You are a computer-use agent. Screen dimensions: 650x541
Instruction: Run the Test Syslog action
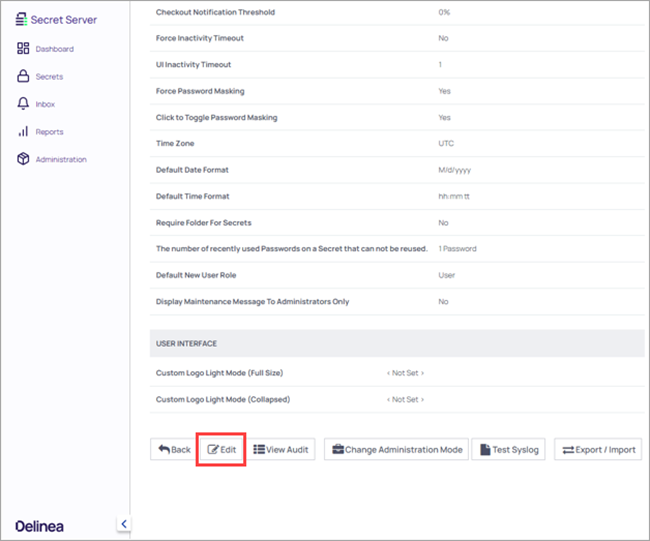pyautogui.click(x=508, y=450)
